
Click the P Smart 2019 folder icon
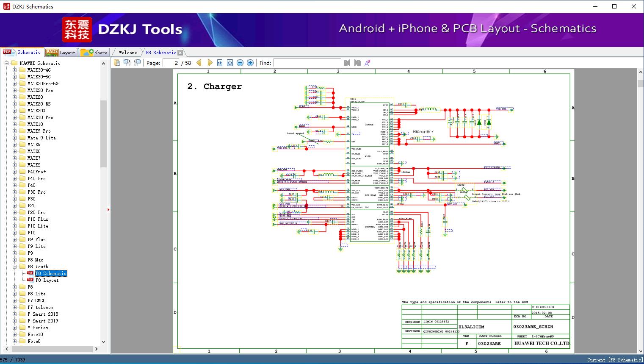coord(22,321)
